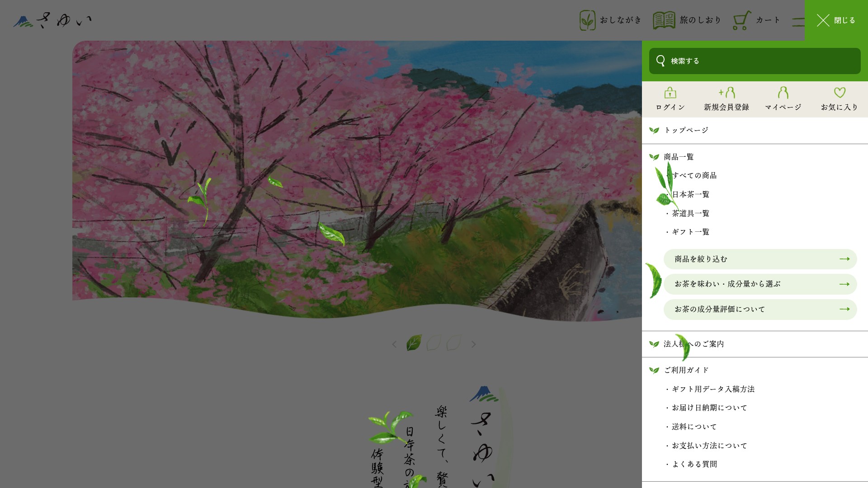Click the leaf icon beside ご利用ガイド

(x=654, y=371)
